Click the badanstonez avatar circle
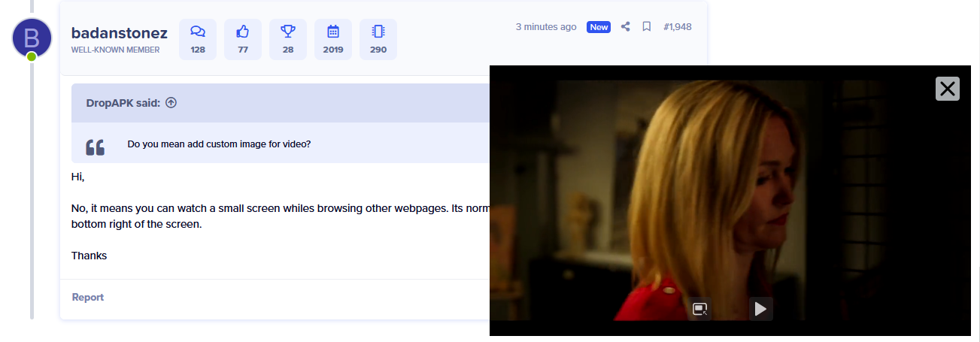The image size is (980, 342). [32, 38]
